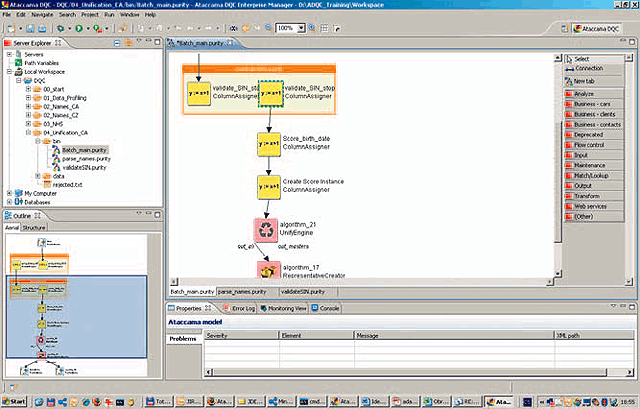The height and width of the screenshot is (409, 640).
Task: Open the Deprecated palette group
Action: (593, 135)
